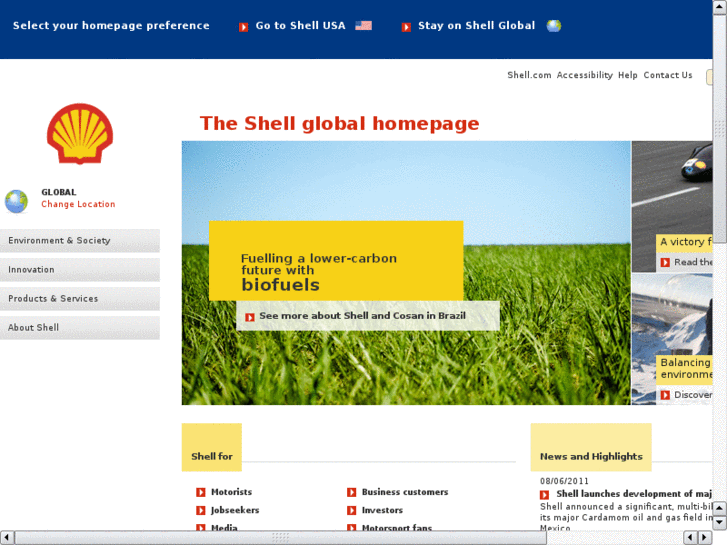Click red arrow before Stay on Shell Global

pos(406,27)
